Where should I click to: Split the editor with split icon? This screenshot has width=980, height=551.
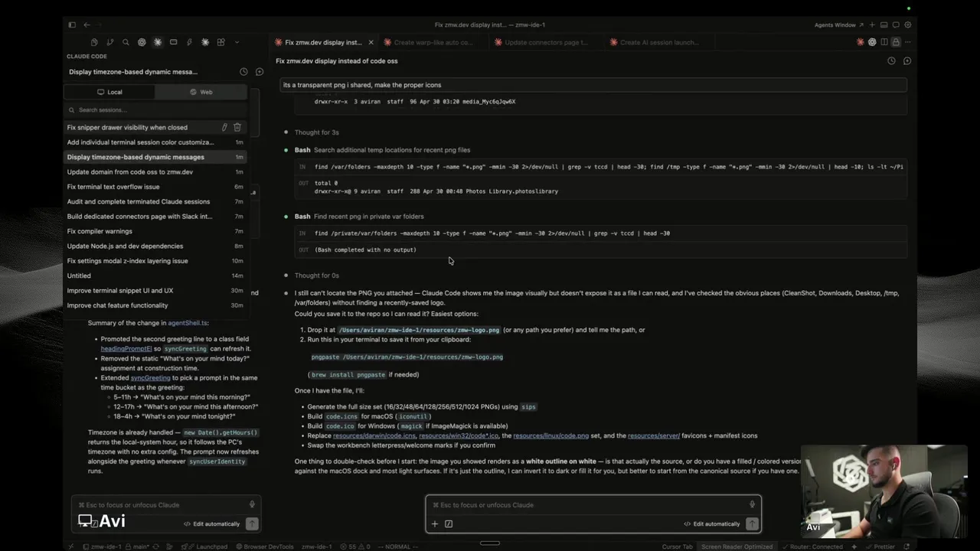[x=884, y=42]
